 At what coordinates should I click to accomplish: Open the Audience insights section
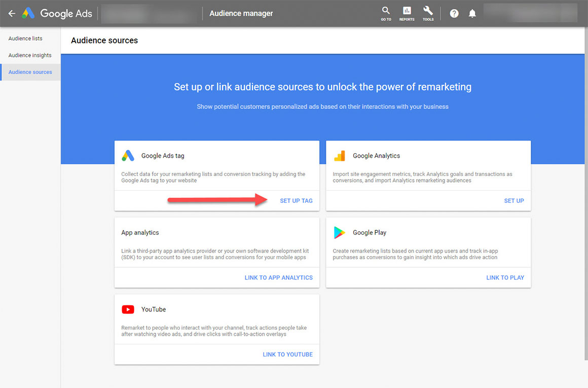[28, 55]
